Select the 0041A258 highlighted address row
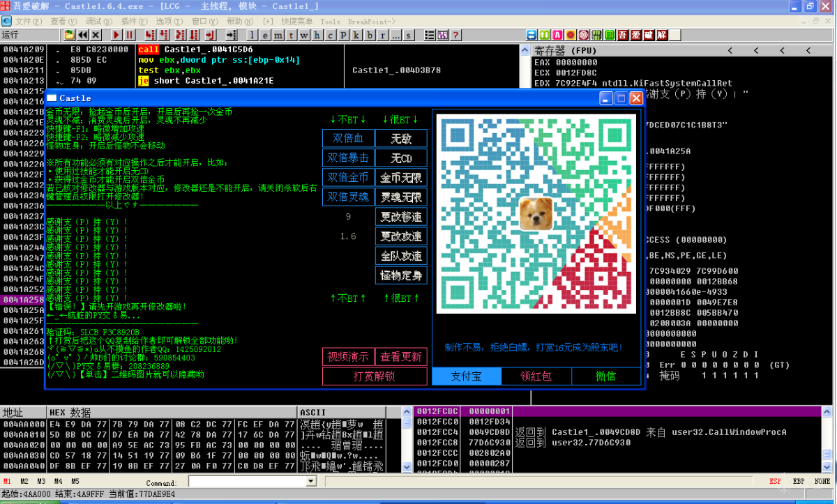The height and width of the screenshot is (504, 837). pos(23,300)
